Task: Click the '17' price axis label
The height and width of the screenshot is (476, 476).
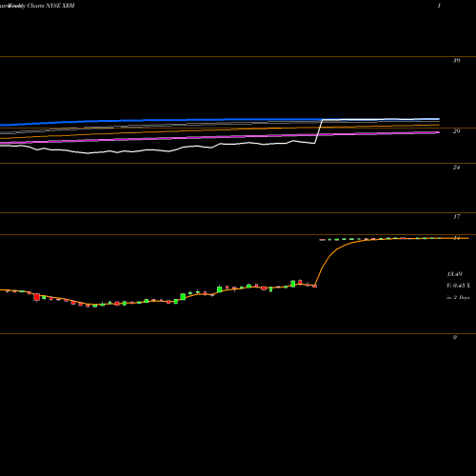Action: click(x=457, y=217)
